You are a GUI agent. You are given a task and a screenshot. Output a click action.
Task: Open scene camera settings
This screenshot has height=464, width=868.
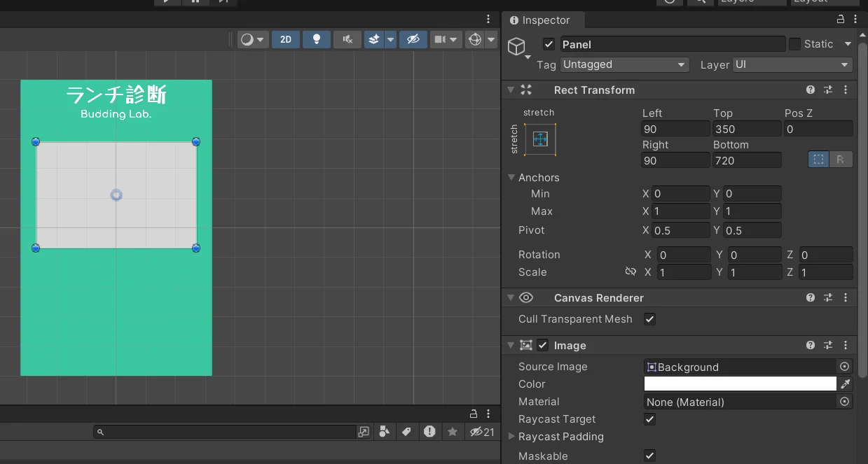point(446,39)
